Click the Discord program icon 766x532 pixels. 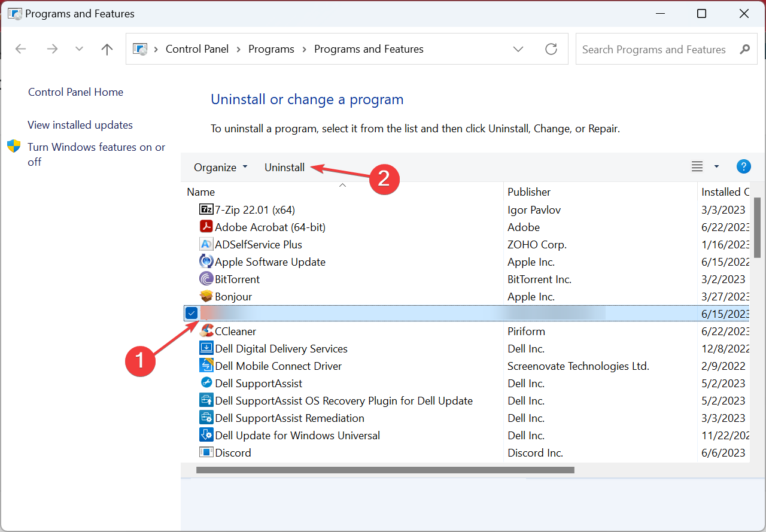tap(206, 452)
